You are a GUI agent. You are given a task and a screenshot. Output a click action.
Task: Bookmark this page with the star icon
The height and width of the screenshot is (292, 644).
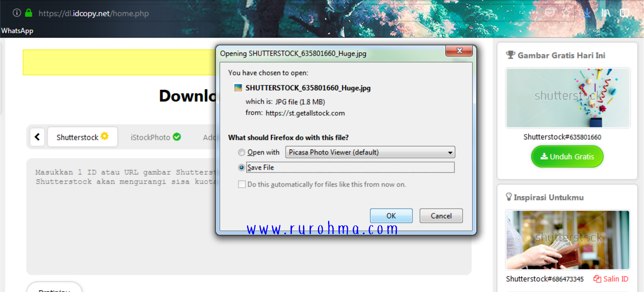567,13
